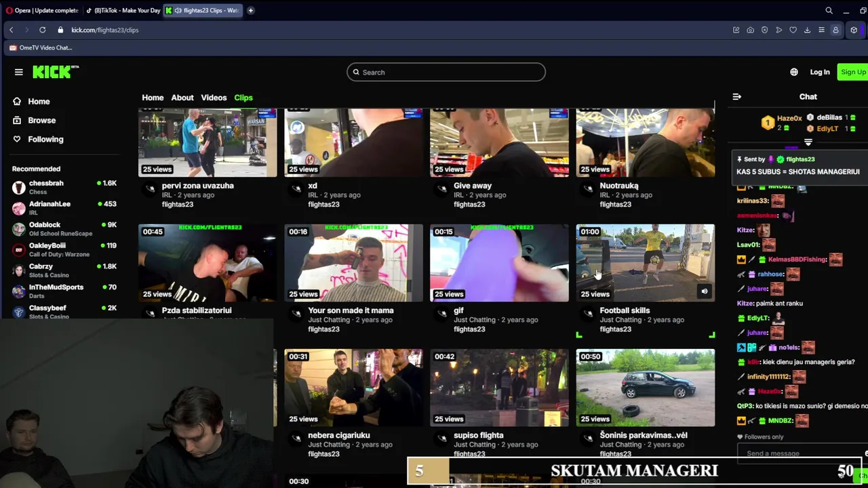Open the pervi zona uvazuha clip title
The height and width of the screenshot is (488, 868).
[x=197, y=186]
